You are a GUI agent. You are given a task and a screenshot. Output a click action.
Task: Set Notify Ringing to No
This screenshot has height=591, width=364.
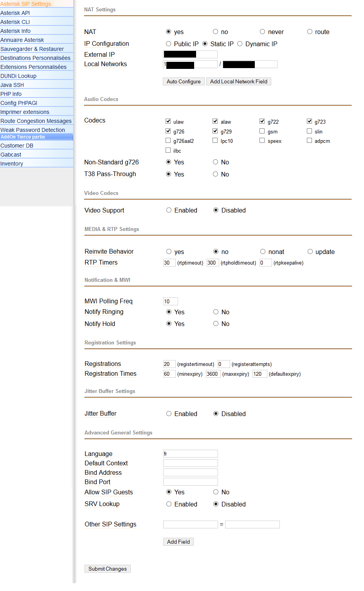216,312
